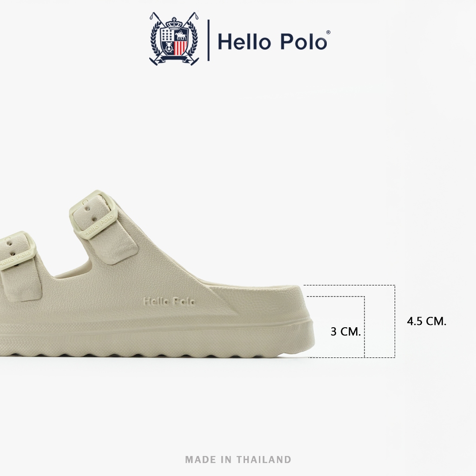The height and width of the screenshot is (476, 476).
Task: Click the red striped shield quadrant
Action: coord(180,48)
